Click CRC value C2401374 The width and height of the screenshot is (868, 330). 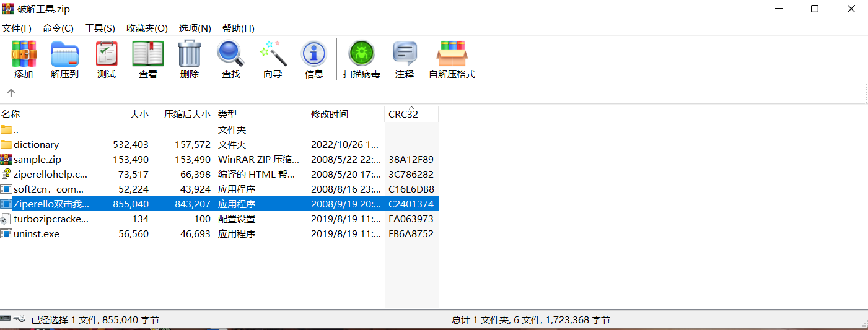pyautogui.click(x=411, y=204)
